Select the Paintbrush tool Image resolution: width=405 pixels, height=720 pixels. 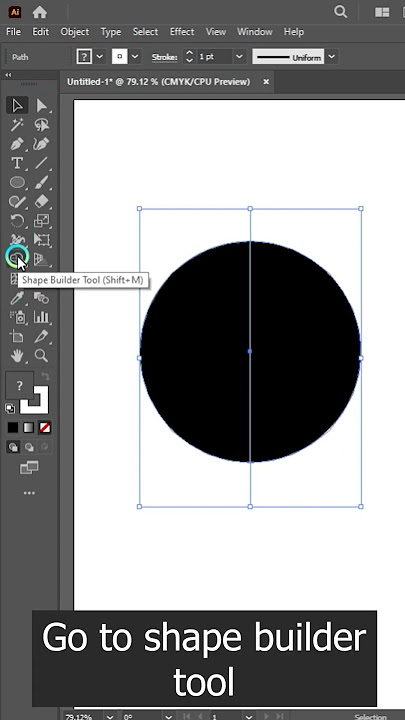tap(42, 182)
